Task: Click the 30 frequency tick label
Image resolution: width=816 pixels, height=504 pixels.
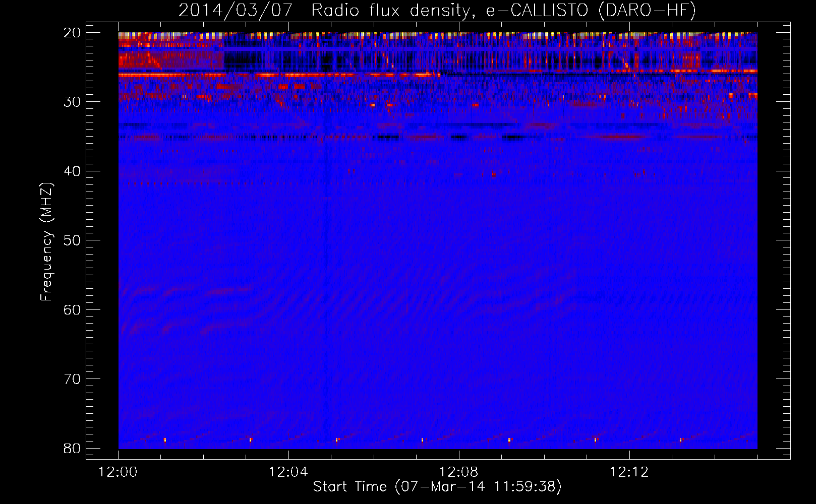Action: click(x=73, y=102)
